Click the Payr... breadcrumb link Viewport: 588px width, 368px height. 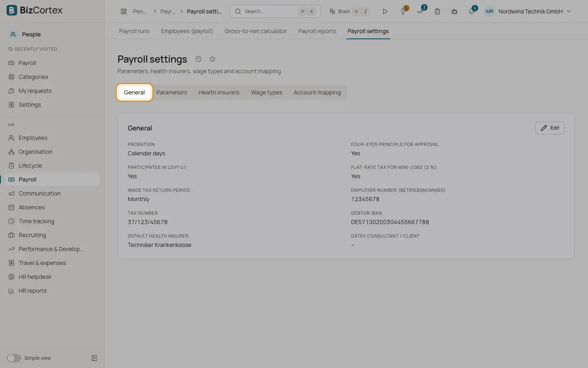168,11
